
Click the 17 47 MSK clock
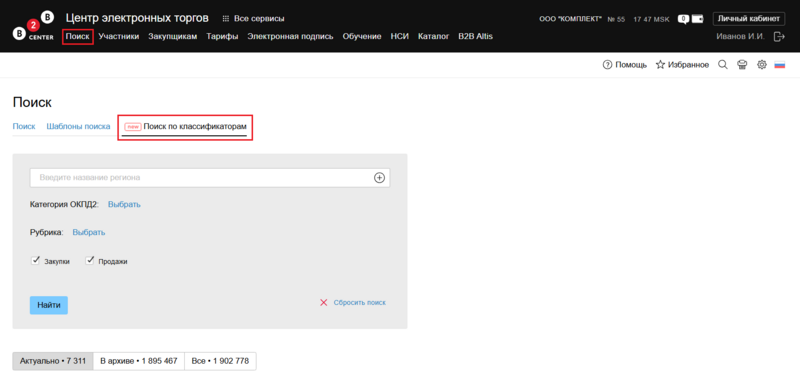651,19
